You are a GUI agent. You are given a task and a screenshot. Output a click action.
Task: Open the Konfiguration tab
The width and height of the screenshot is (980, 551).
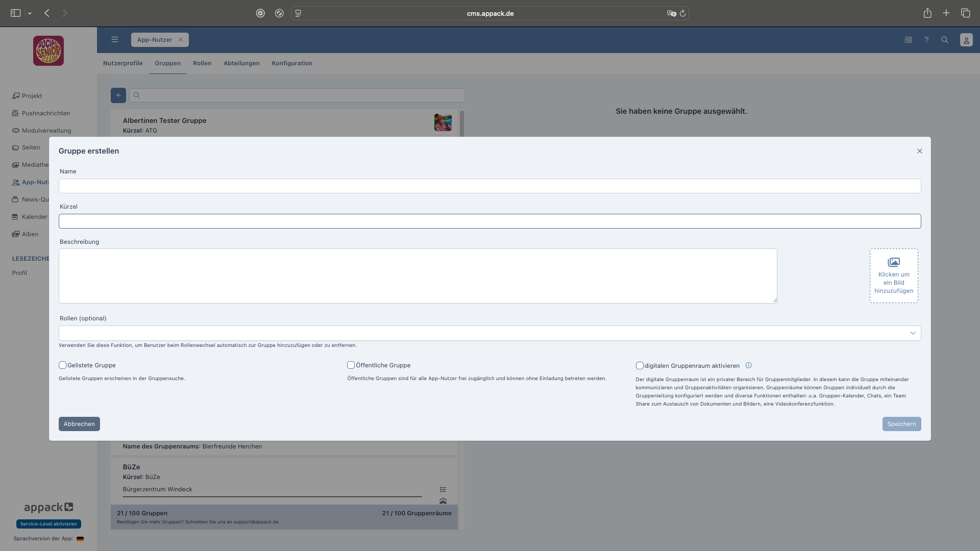pos(291,63)
